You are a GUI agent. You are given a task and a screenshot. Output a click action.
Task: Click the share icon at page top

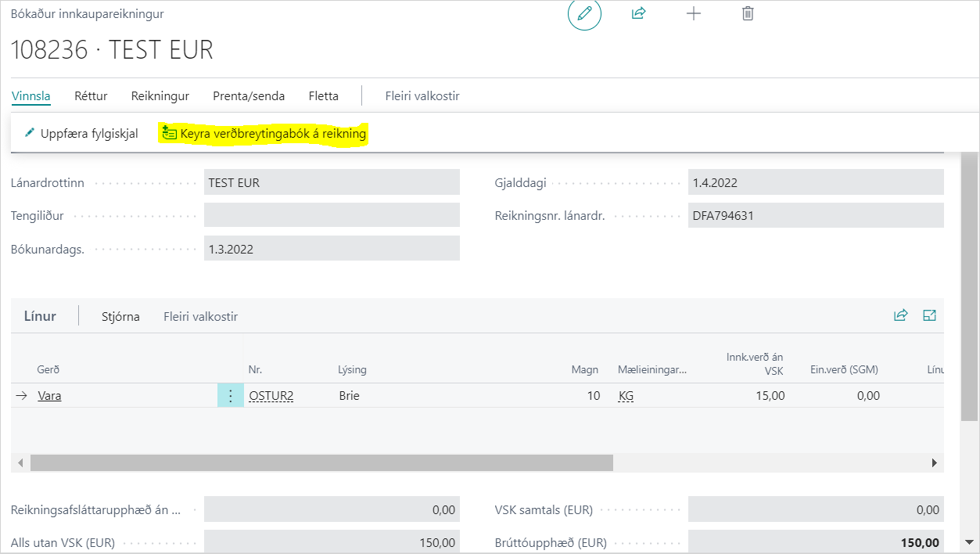[x=638, y=13]
